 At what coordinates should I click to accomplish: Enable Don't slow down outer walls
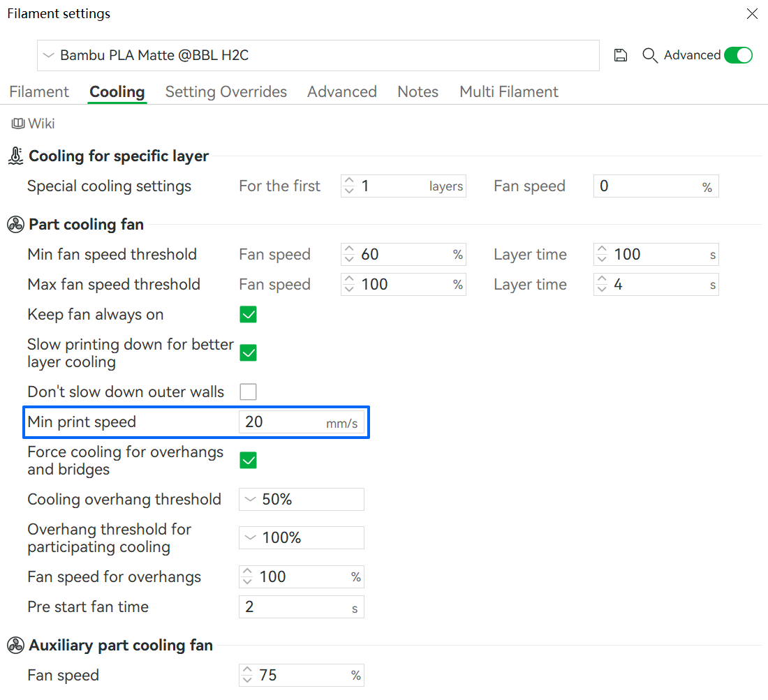(x=249, y=392)
